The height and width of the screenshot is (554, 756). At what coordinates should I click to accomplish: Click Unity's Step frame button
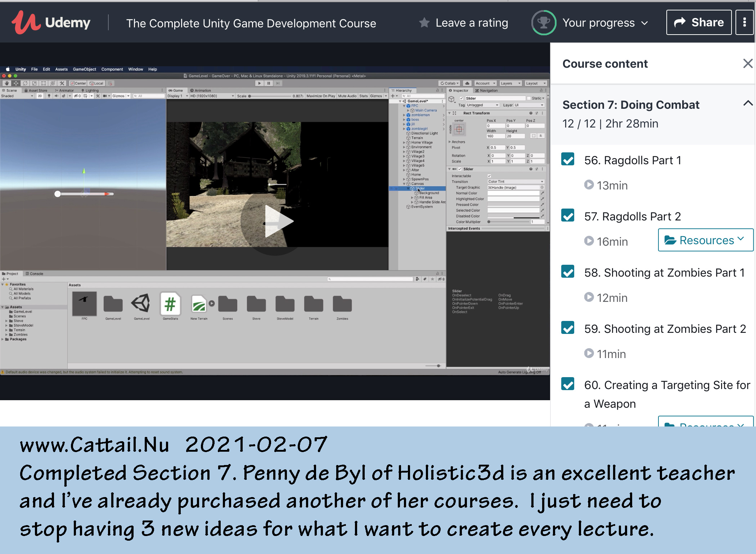(278, 83)
